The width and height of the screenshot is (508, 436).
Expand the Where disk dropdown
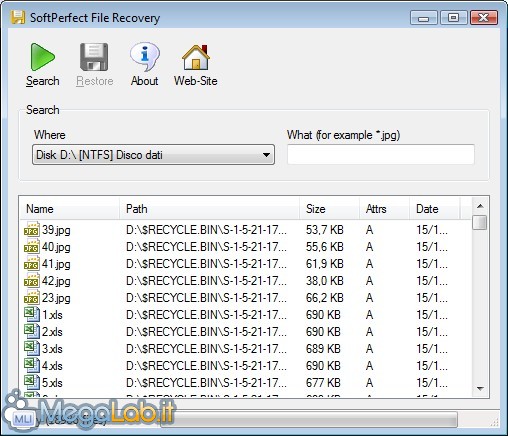pos(153,155)
